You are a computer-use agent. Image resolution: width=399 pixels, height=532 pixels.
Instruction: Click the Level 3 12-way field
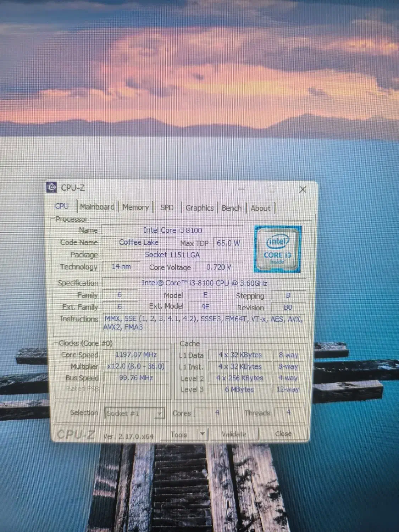click(x=288, y=389)
